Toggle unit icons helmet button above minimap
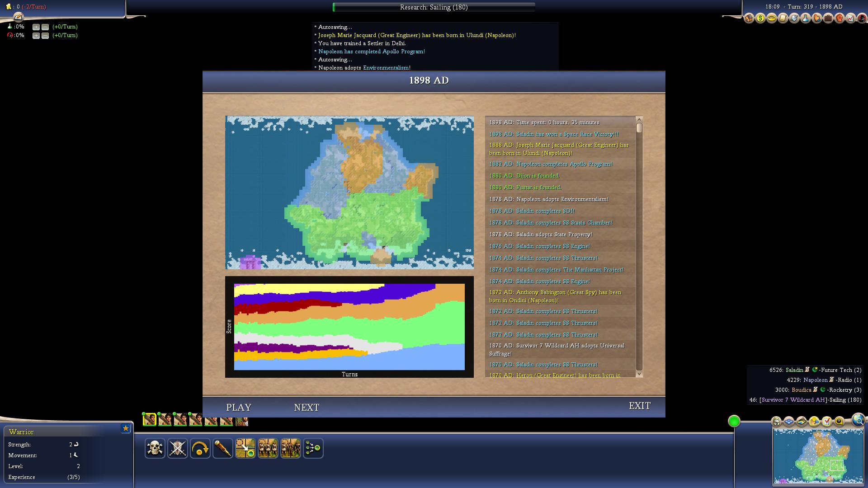868x488 pixels. (776, 422)
